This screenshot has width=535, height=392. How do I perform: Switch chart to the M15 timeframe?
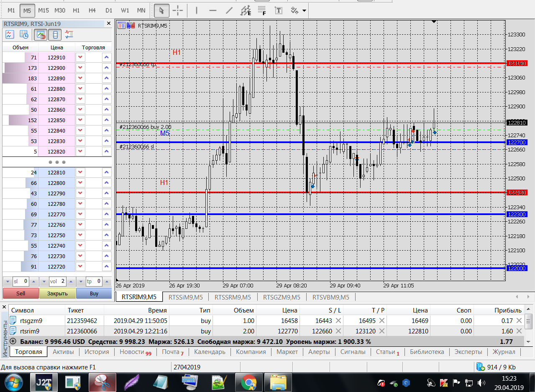tap(43, 10)
